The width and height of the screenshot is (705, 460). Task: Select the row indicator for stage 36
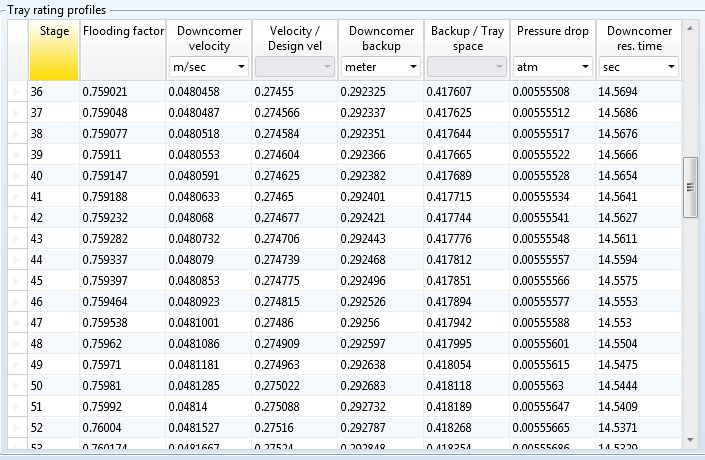point(15,91)
